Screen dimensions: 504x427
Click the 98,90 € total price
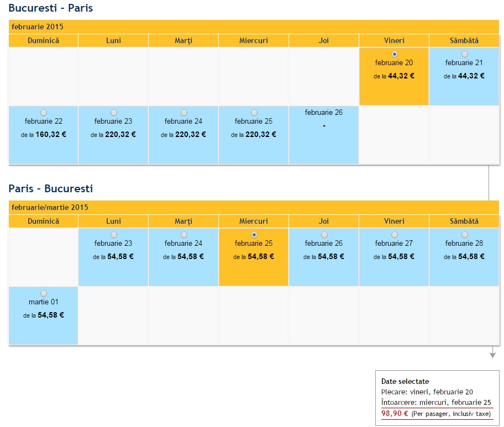click(395, 413)
